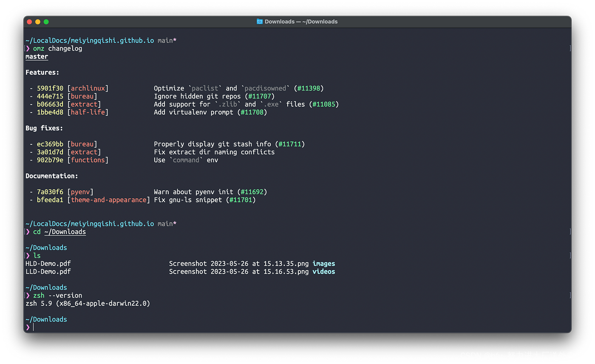The height and width of the screenshot is (364, 595).
Task: Click commit hash b06663d
Action: point(50,104)
